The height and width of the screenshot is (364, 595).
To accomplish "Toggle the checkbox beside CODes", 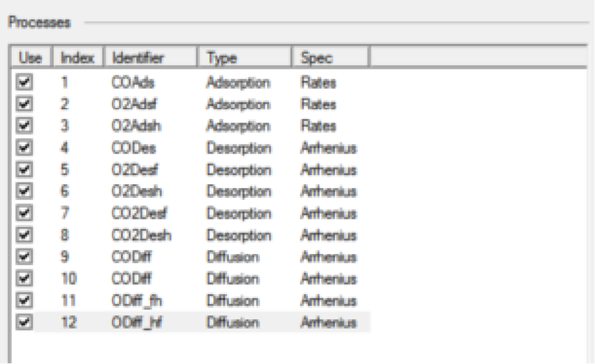I will pos(21,148).
